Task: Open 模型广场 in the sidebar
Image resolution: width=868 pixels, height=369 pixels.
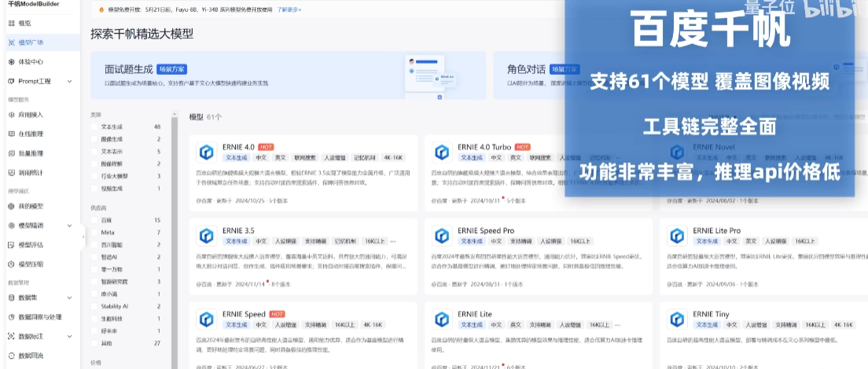Action: click(x=31, y=42)
